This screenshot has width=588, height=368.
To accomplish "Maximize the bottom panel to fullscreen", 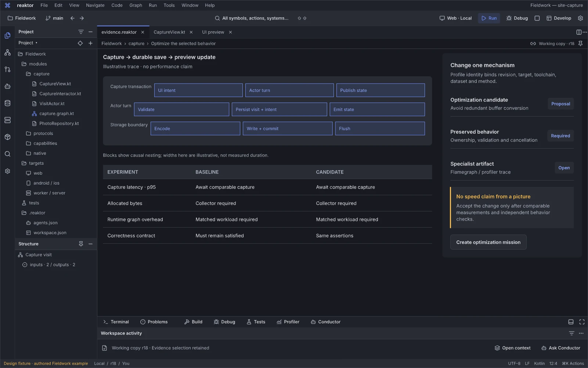I will [582, 322].
